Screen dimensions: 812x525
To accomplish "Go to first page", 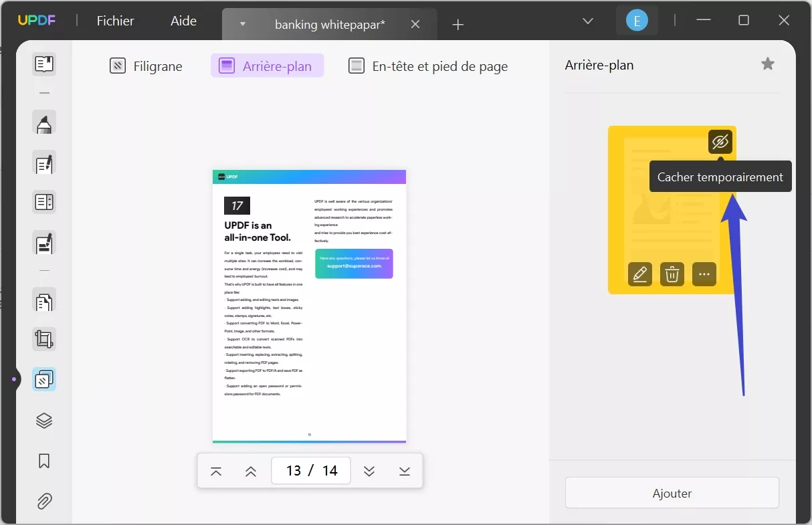I will click(x=216, y=471).
